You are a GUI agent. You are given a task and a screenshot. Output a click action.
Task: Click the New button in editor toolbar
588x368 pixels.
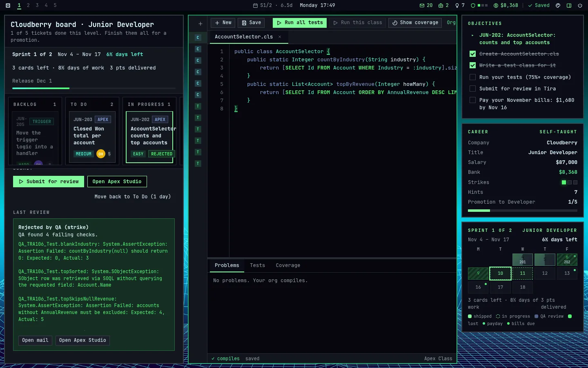click(223, 23)
